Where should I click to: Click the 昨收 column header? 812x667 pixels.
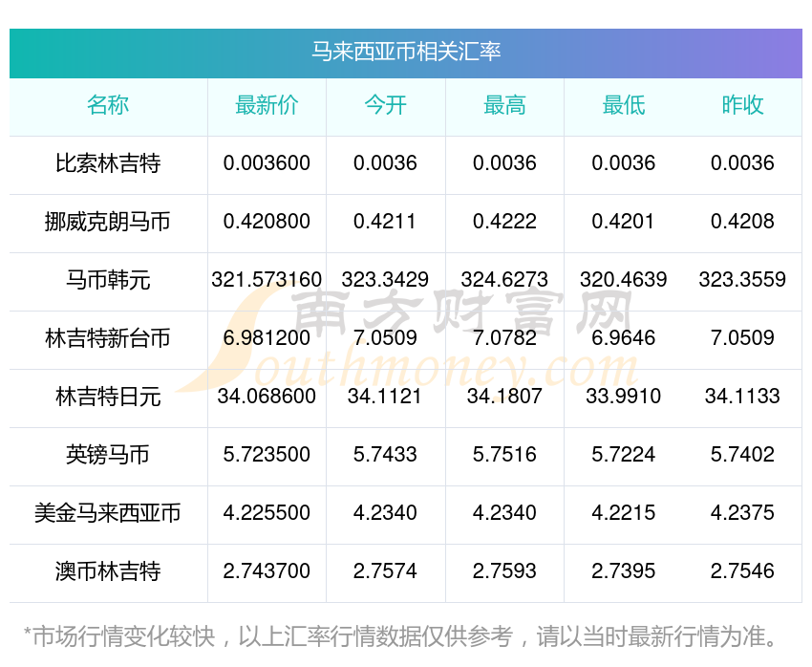tap(742, 105)
